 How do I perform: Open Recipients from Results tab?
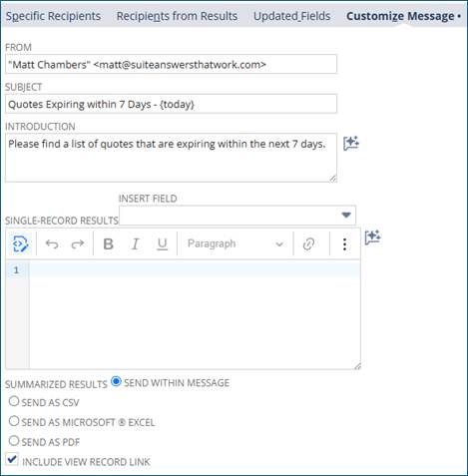click(177, 16)
